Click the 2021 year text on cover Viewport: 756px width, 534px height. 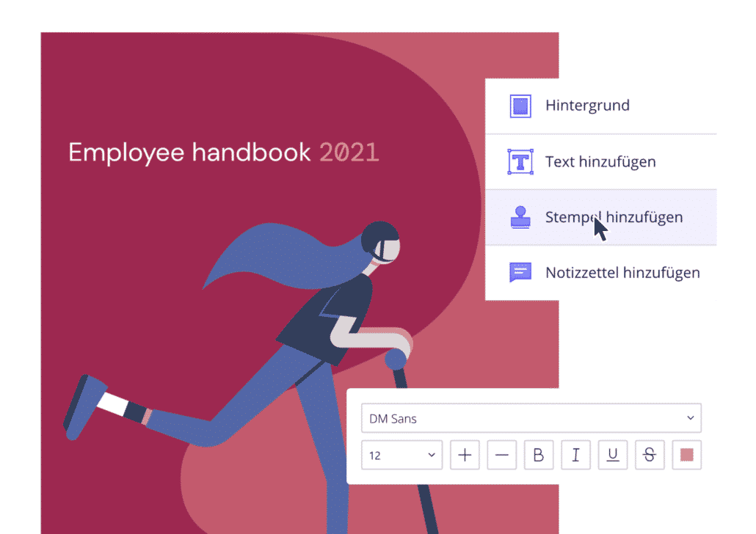349,153
